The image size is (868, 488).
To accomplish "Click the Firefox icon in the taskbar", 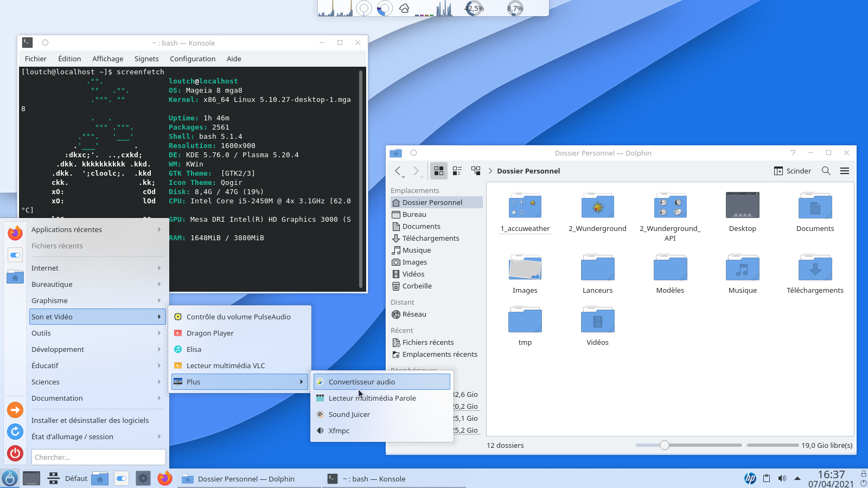I will (x=165, y=478).
